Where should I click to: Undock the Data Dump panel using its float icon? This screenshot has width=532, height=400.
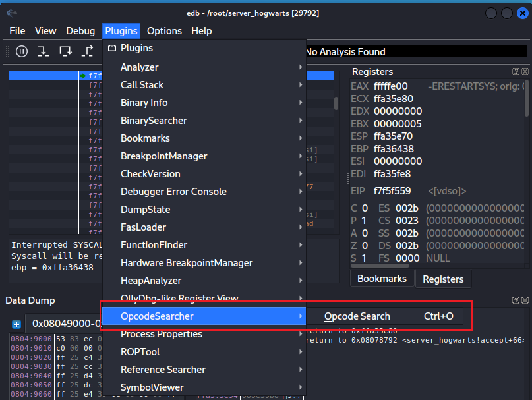click(x=516, y=300)
